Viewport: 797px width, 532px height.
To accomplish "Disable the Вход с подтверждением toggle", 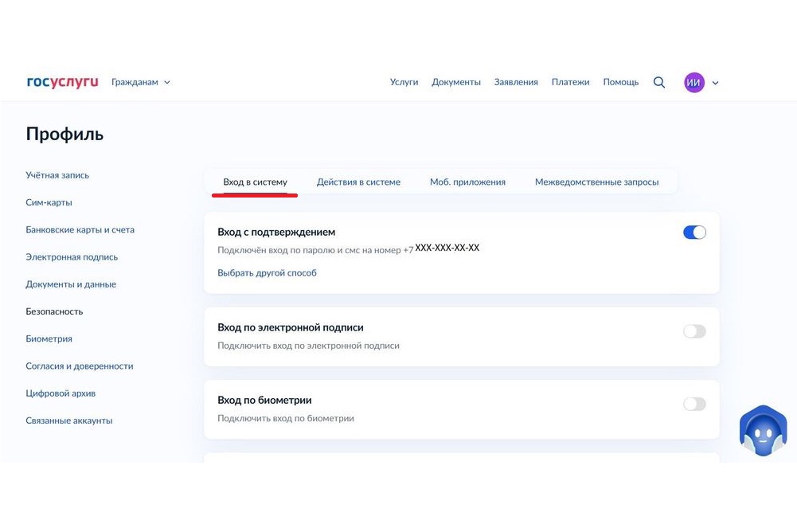I will 694,233.
